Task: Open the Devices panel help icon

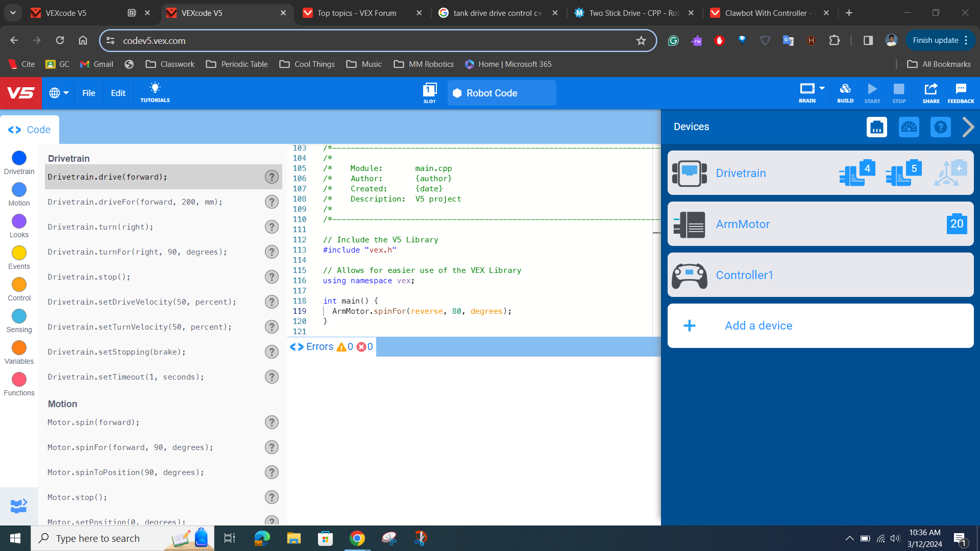Action: point(940,127)
